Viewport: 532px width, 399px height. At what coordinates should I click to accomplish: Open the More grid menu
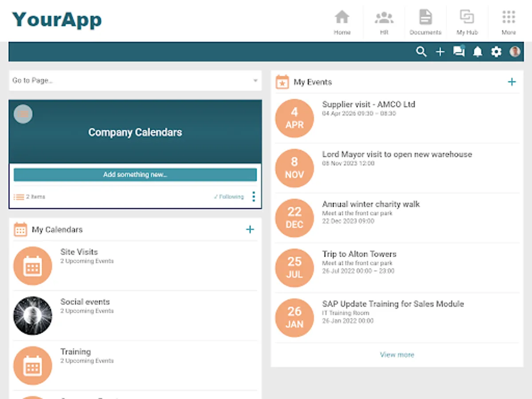[509, 17]
